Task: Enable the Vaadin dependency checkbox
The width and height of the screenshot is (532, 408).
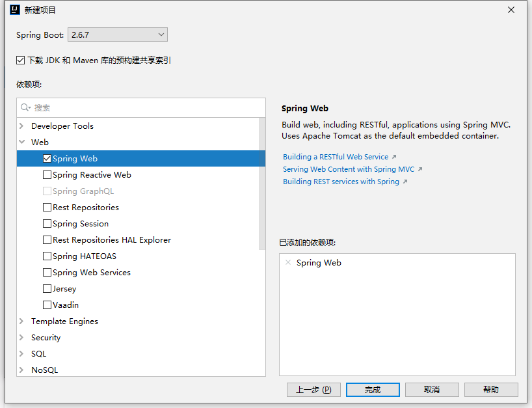Action: (x=47, y=305)
